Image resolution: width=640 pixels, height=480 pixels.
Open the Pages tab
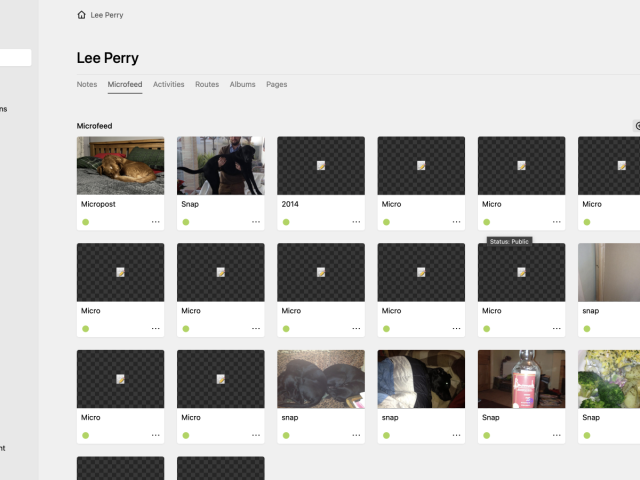coord(277,84)
